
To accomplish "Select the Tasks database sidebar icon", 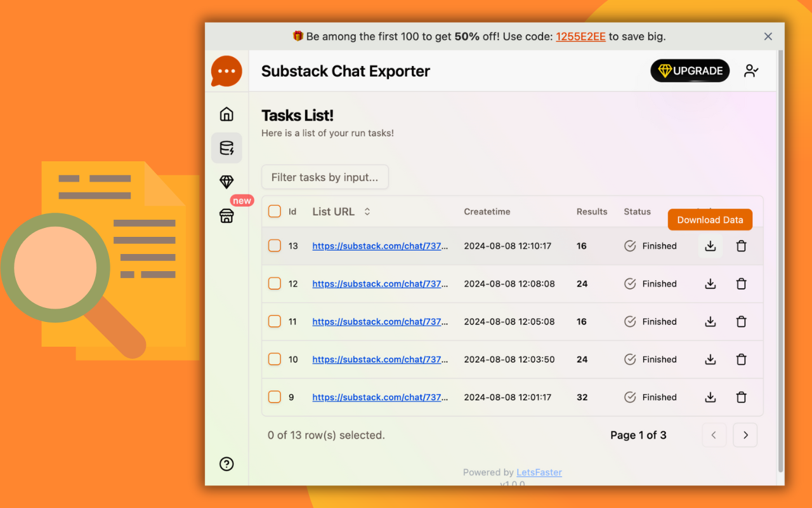I will pyautogui.click(x=226, y=148).
